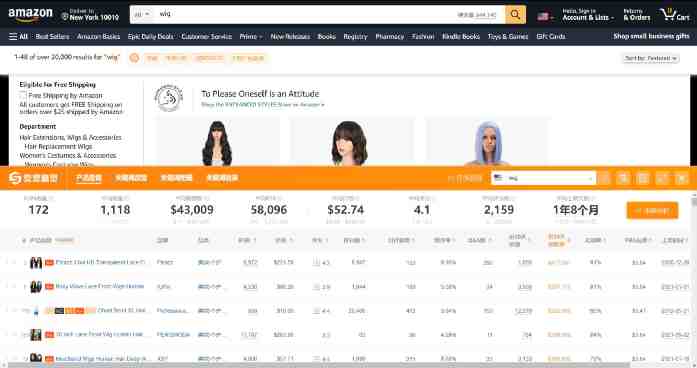Click the circular EVERGREEN STYLES brand logo
Screen dimensions: 697x368
point(168,98)
